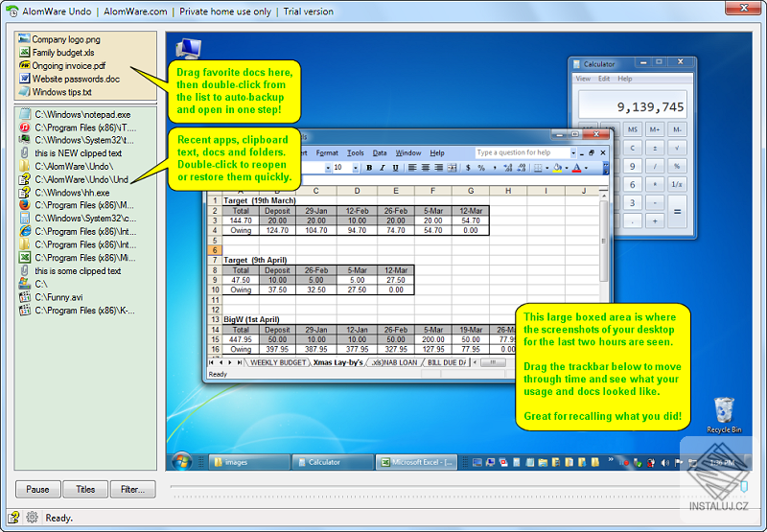Click Recycle Bin on desktop
The height and width of the screenshot is (532, 767).
click(724, 415)
